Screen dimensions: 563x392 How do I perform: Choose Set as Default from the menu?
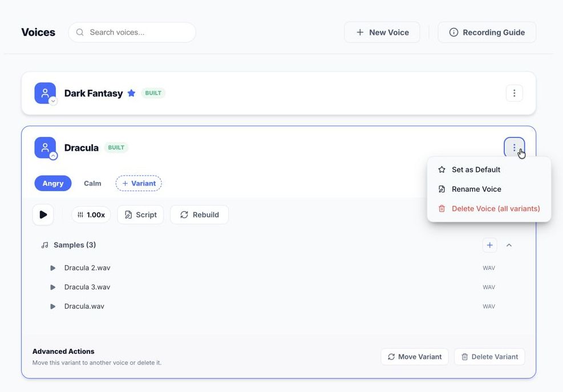pyautogui.click(x=476, y=169)
